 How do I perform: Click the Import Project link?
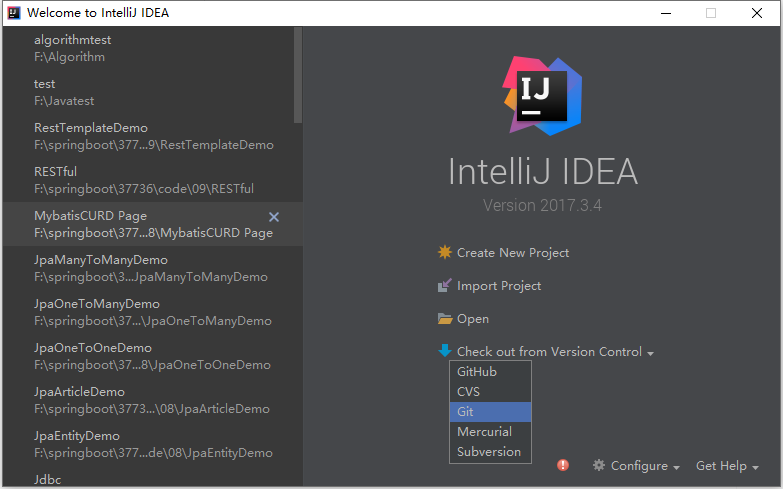499,286
